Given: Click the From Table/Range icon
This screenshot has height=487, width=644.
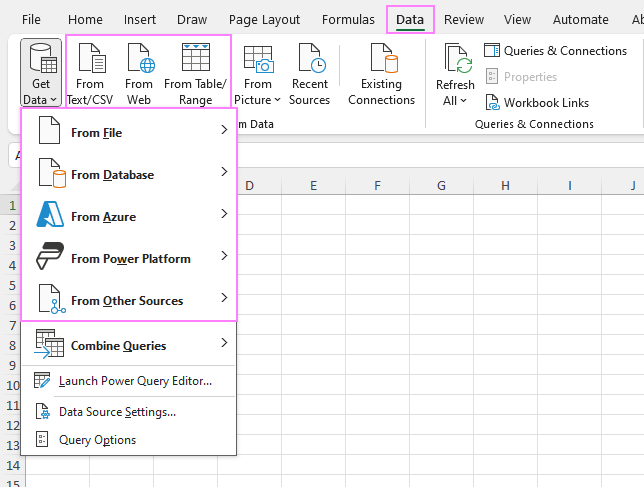Looking at the screenshot, I should pyautogui.click(x=195, y=60).
